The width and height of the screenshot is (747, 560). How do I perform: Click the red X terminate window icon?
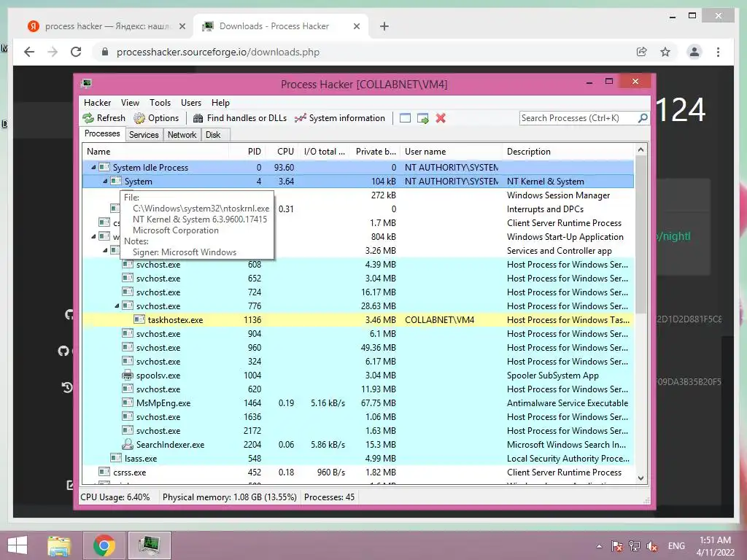coord(441,118)
